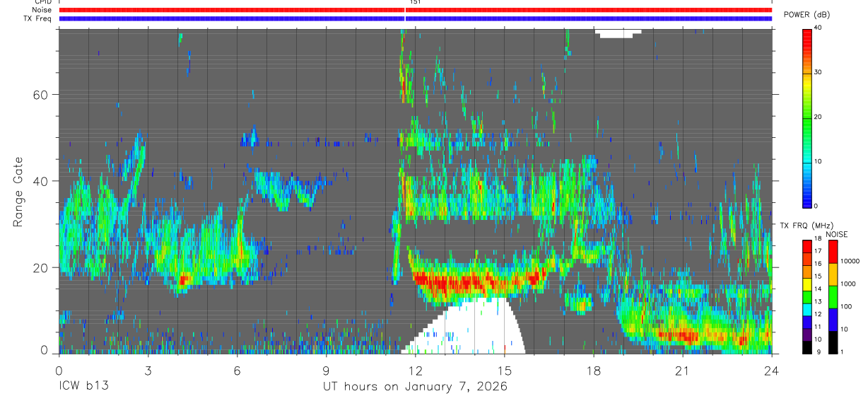Click the red swatch in TX FRQ legend
The width and height of the screenshot is (868, 401).
807,245
